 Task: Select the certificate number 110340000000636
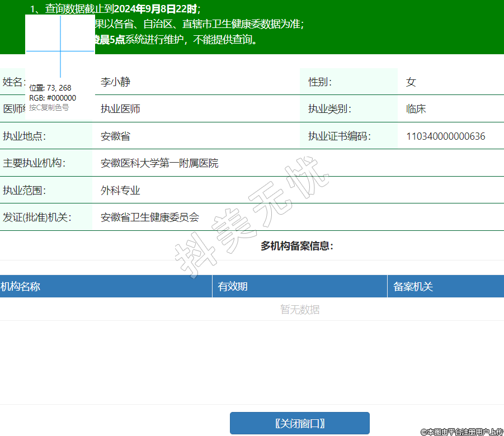[445, 136]
